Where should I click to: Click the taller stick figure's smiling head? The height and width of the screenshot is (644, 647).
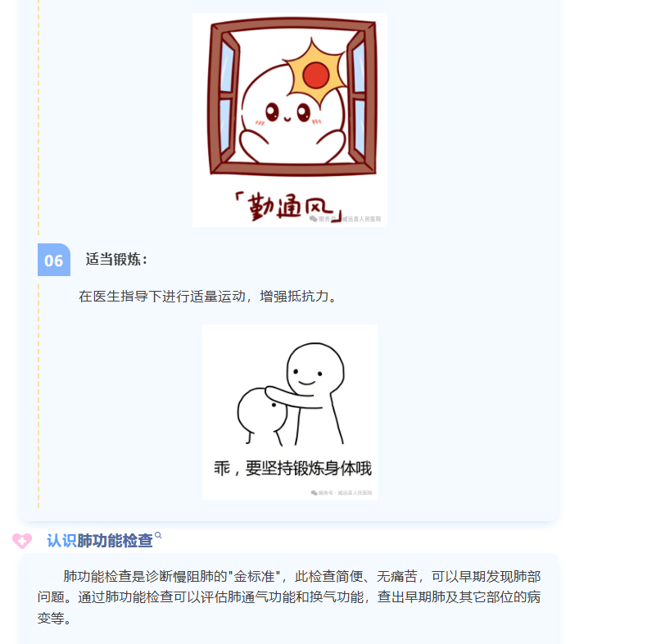tap(315, 369)
